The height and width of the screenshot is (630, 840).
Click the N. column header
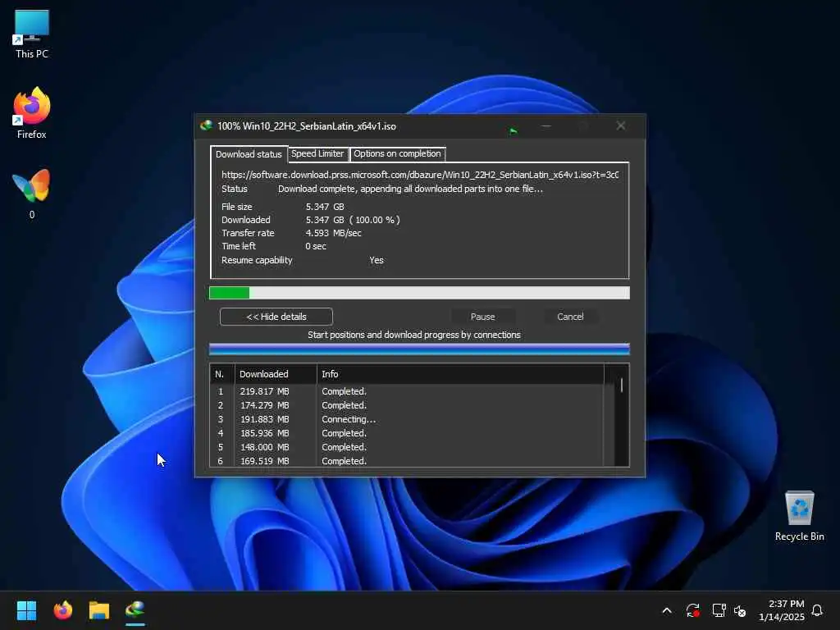pos(221,374)
